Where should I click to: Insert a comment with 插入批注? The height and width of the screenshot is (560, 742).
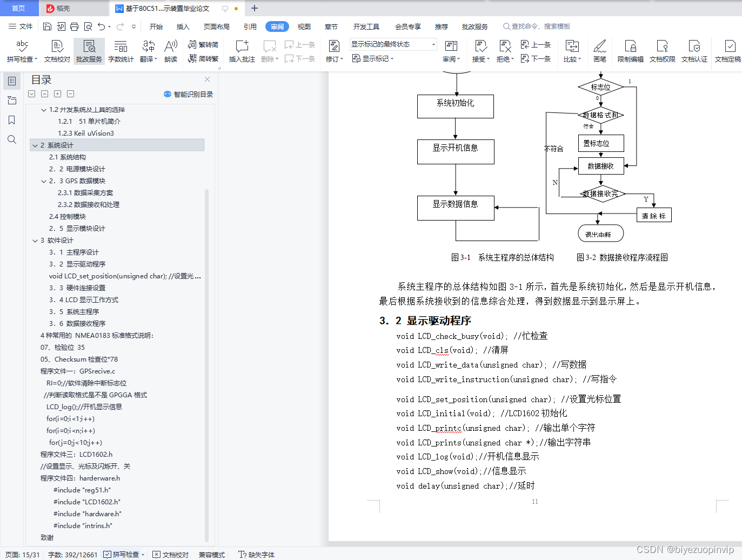point(242,52)
